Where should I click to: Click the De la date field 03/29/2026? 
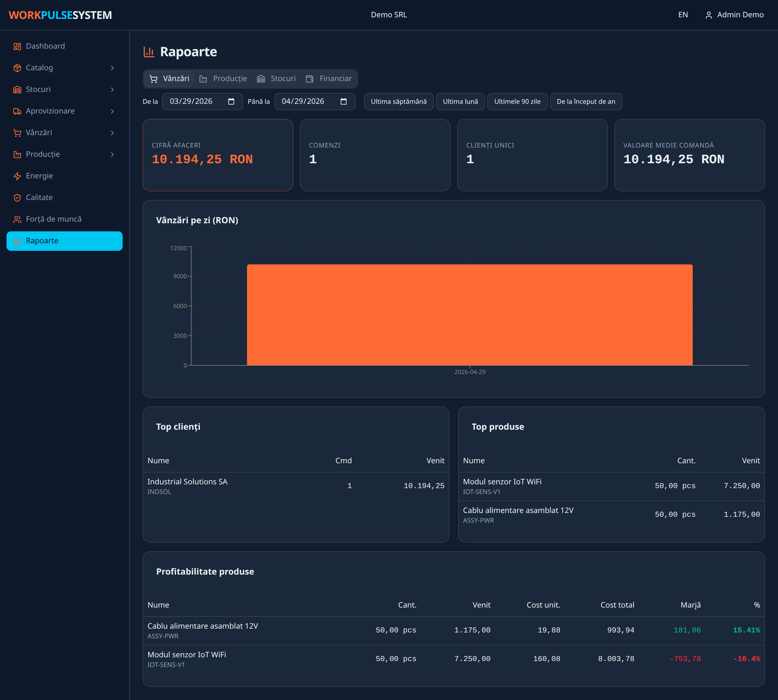203,102
